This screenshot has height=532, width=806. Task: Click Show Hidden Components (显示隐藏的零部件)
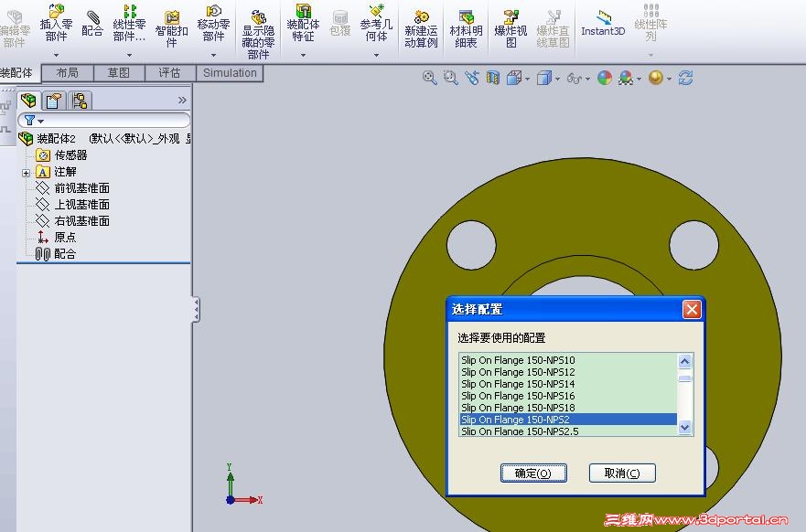258,35
